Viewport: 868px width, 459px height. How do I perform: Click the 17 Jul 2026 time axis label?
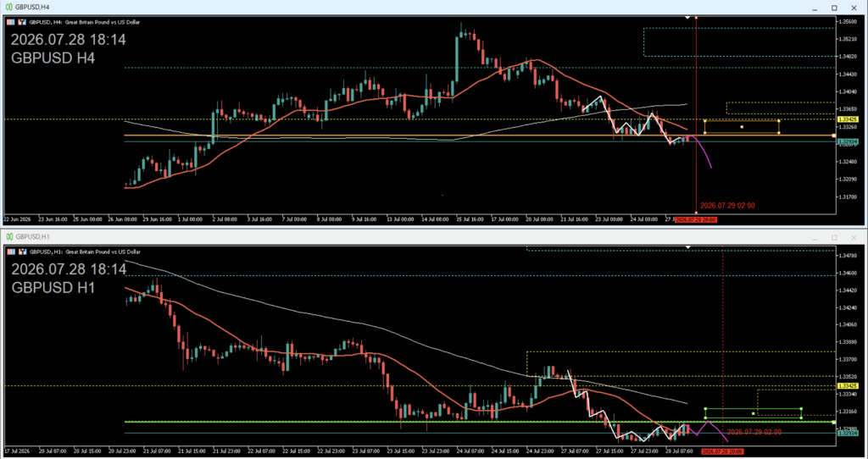pos(16,452)
